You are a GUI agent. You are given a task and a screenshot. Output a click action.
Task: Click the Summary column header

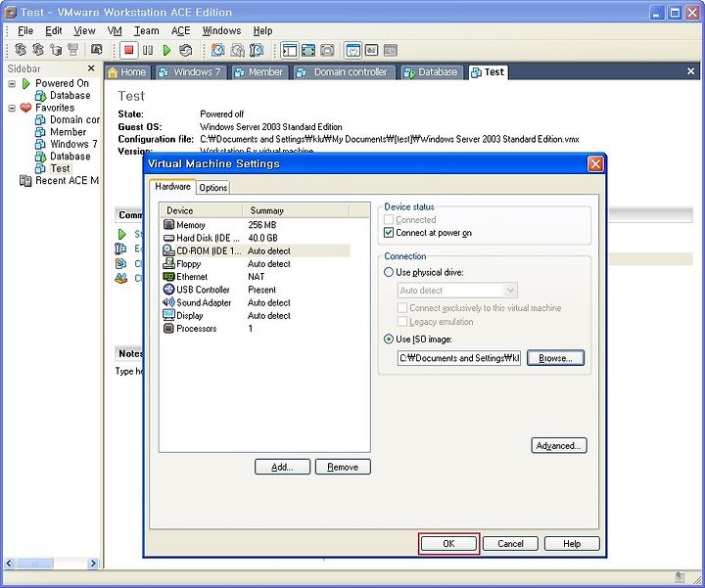tap(296, 210)
